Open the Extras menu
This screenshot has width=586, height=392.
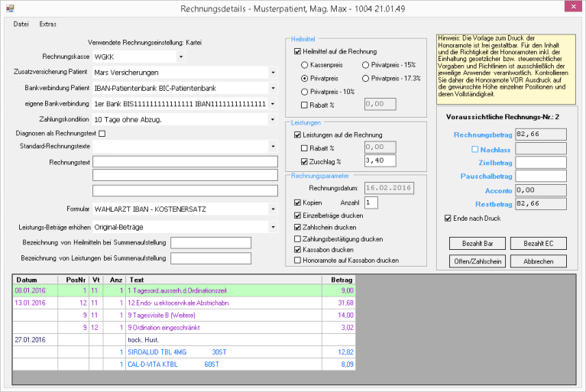[48, 24]
